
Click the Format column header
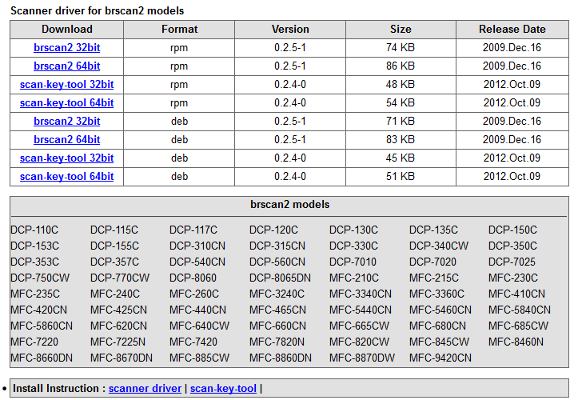(179, 29)
